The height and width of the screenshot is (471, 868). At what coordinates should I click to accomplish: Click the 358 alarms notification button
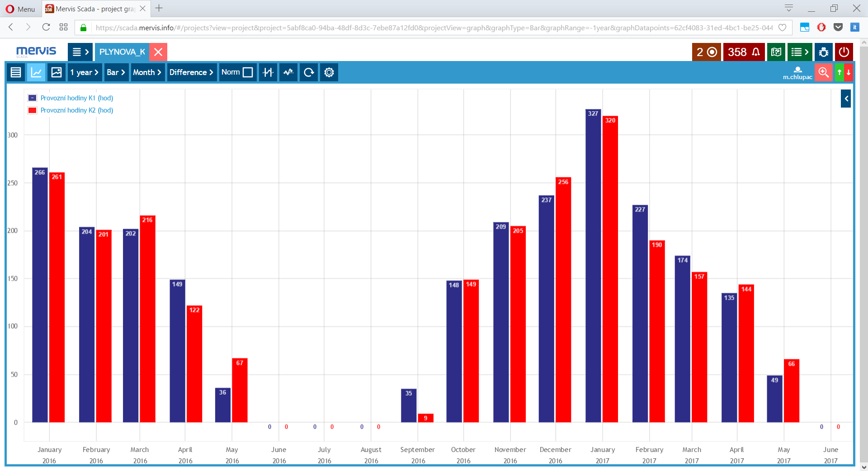tap(743, 52)
